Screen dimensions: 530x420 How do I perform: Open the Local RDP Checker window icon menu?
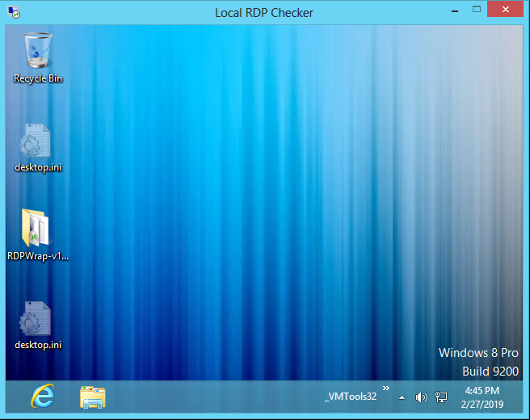[x=12, y=12]
